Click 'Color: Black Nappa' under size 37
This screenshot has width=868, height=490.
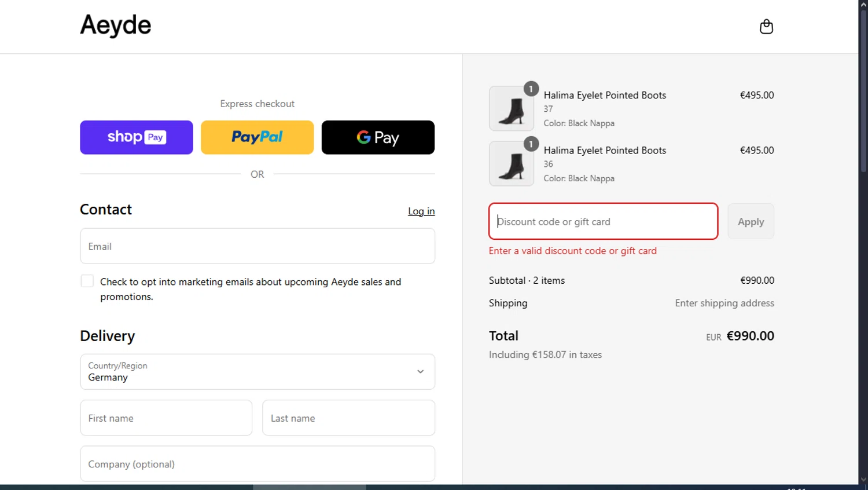point(579,123)
